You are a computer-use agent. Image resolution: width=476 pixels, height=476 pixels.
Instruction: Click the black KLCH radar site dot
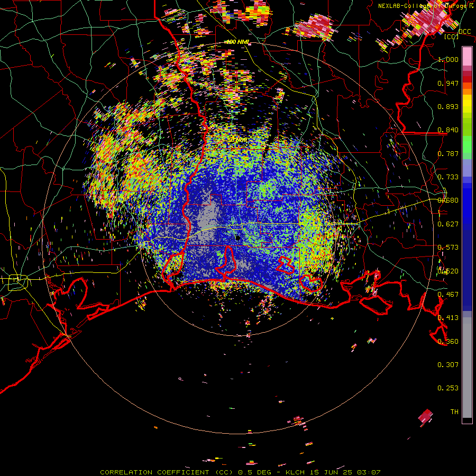click(237, 238)
